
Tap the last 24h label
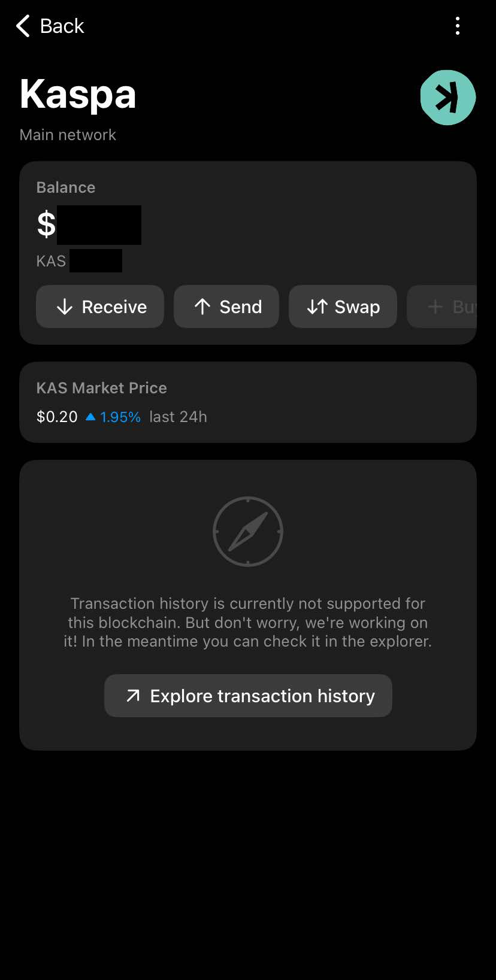(178, 417)
